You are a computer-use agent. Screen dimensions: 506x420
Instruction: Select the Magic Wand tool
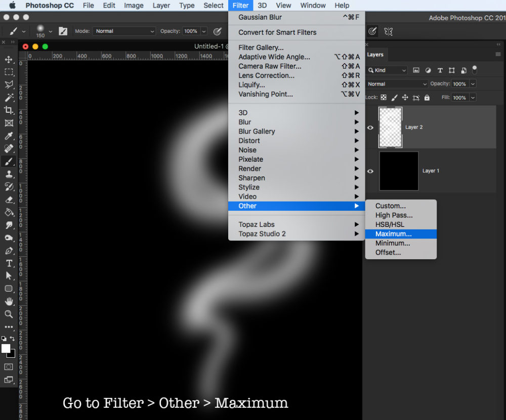pyautogui.click(x=9, y=98)
